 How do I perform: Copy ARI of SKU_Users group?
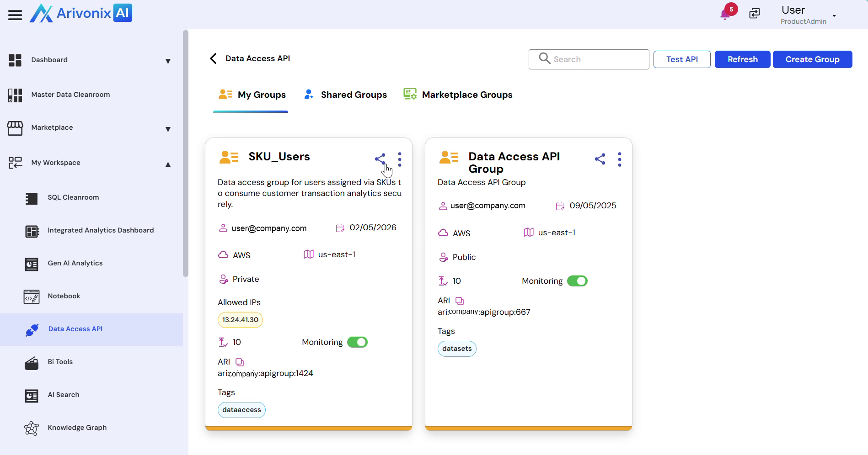(x=240, y=362)
